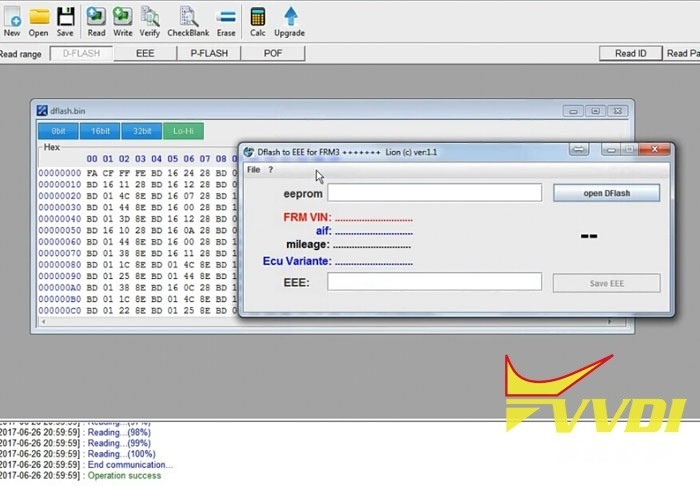Viewport: 700px width, 486px height.
Task: Click the FRM VIN label
Action: [x=308, y=217]
